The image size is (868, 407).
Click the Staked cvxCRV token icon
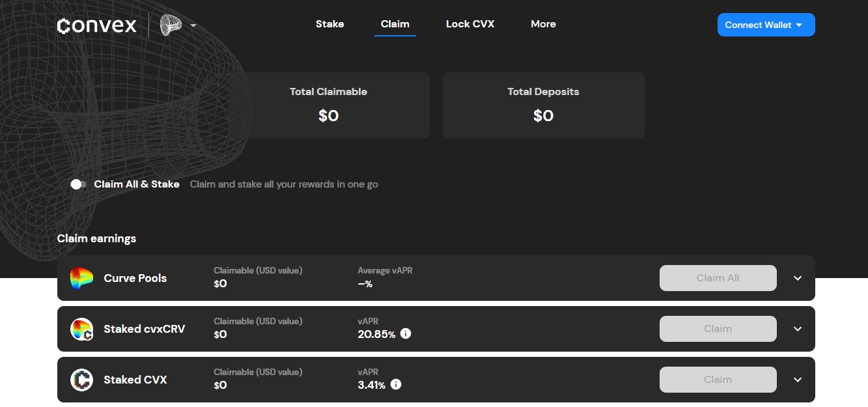coord(82,329)
